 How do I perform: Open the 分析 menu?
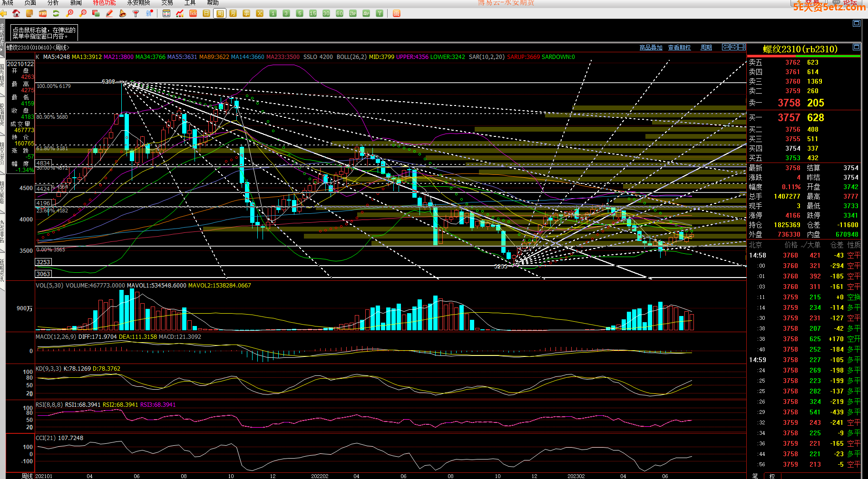tap(53, 3)
